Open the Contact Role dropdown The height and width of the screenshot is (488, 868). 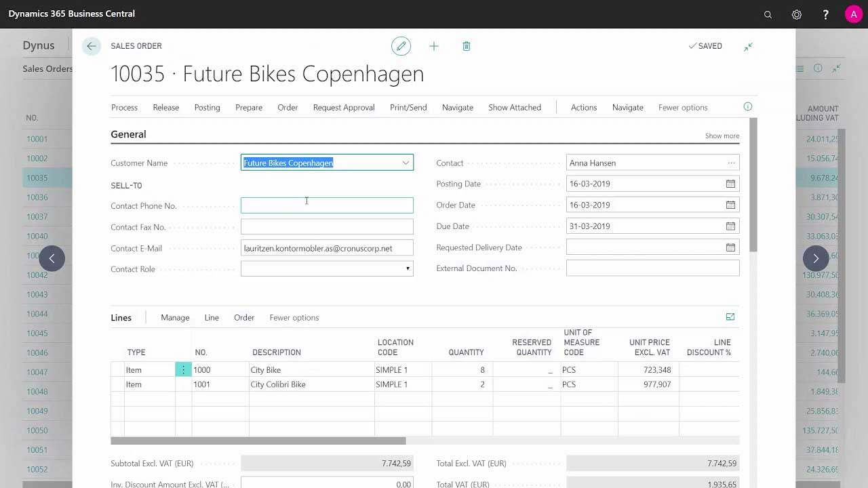point(408,269)
